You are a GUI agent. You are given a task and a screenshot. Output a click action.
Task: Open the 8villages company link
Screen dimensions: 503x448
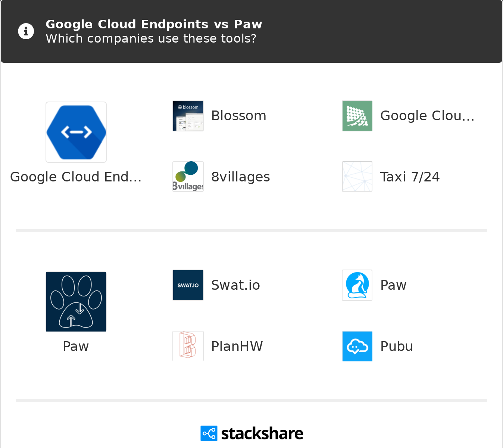coord(241,177)
